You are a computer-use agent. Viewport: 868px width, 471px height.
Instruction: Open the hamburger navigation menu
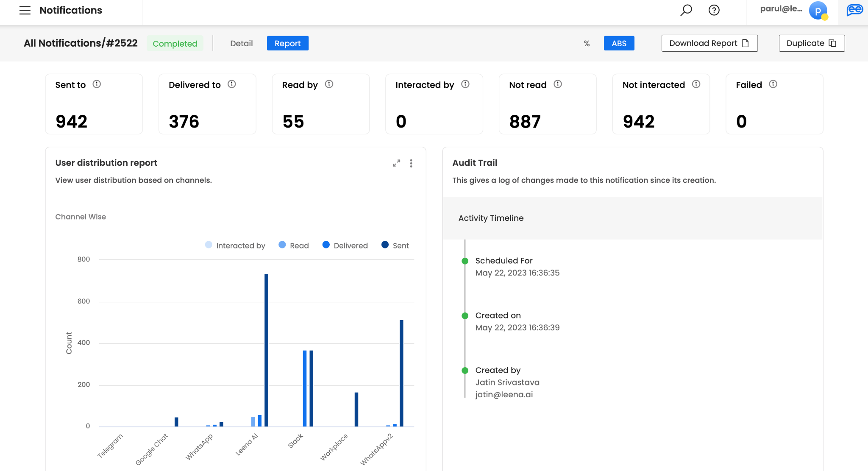coord(25,10)
